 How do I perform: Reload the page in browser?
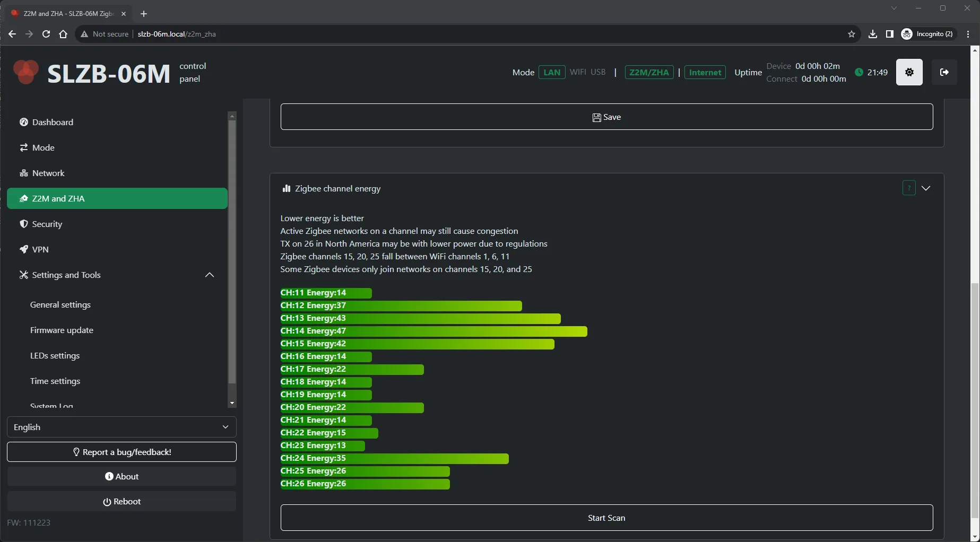tap(46, 34)
